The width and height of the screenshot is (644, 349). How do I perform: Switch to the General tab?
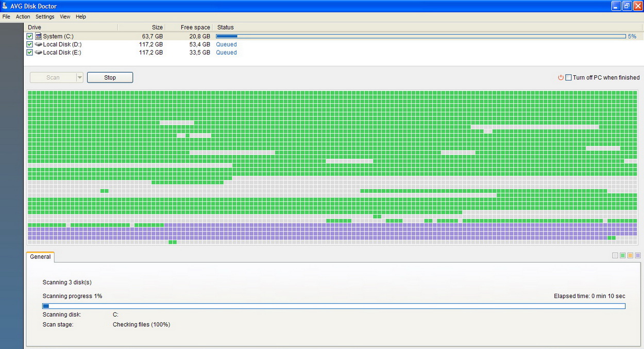coord(40,256)
